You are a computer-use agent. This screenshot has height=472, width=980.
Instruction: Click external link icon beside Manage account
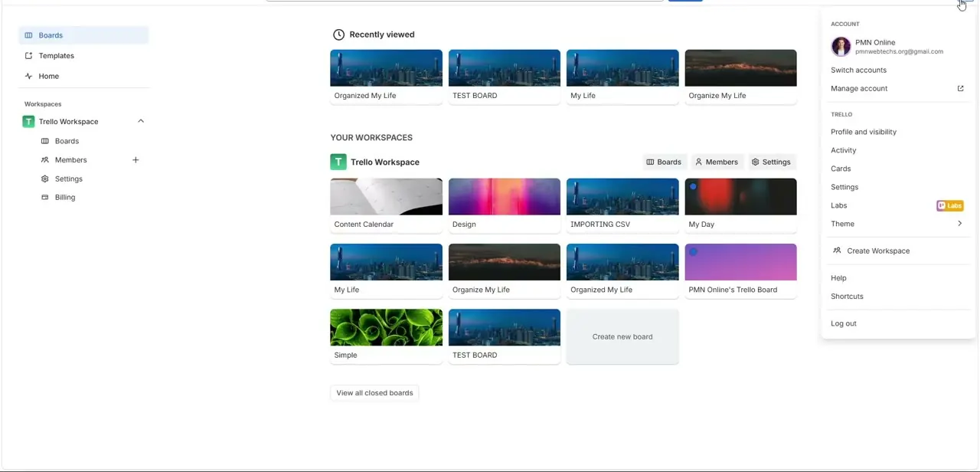coord(960,89)
